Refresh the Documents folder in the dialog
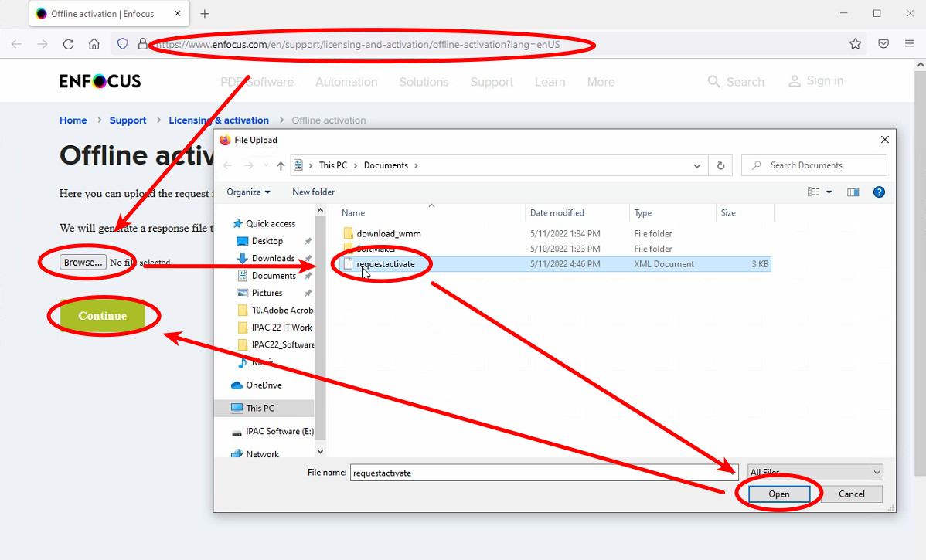Image resolution: width=926 pixels, height=560 pixels. (720, 165)
